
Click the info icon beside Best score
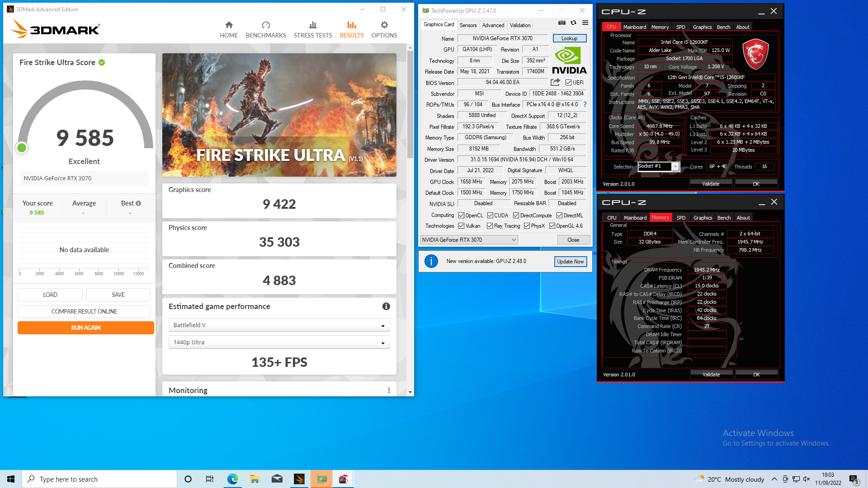point(138,203)
